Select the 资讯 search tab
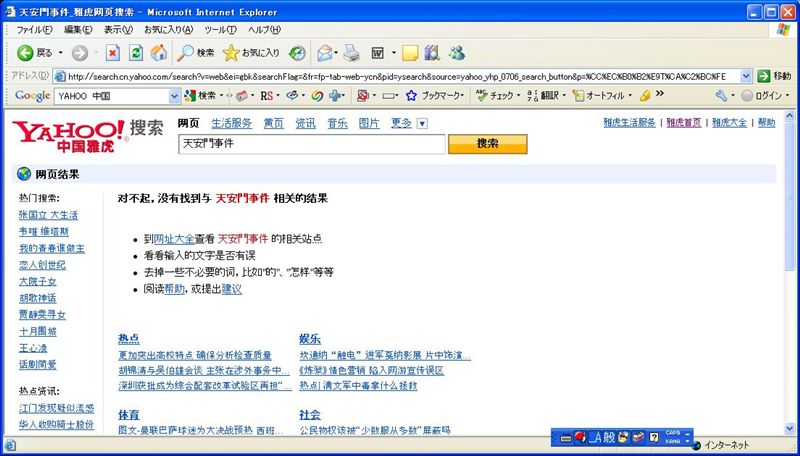This screenshot has width=800, height=456. (x=306, y=123)
